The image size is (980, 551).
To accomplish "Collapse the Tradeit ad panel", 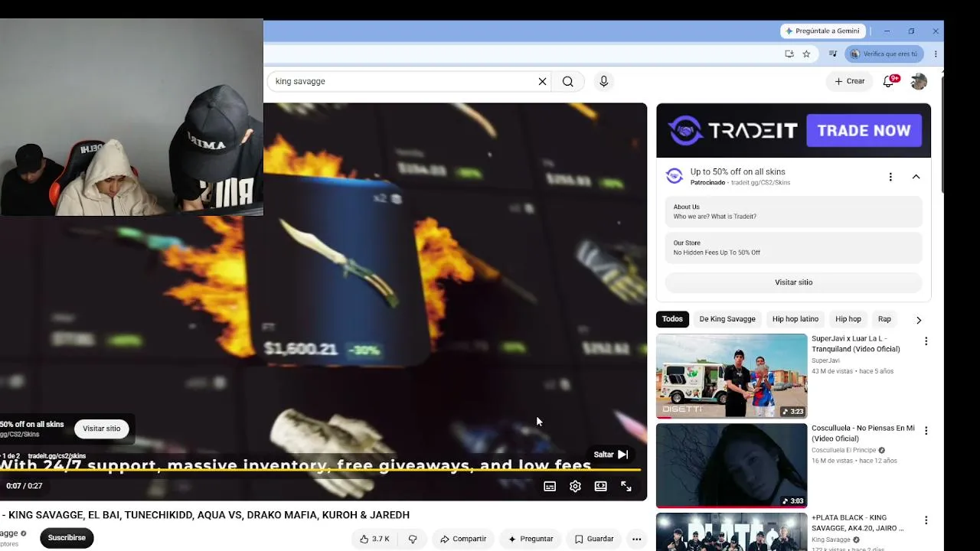I will coord(916,177).
